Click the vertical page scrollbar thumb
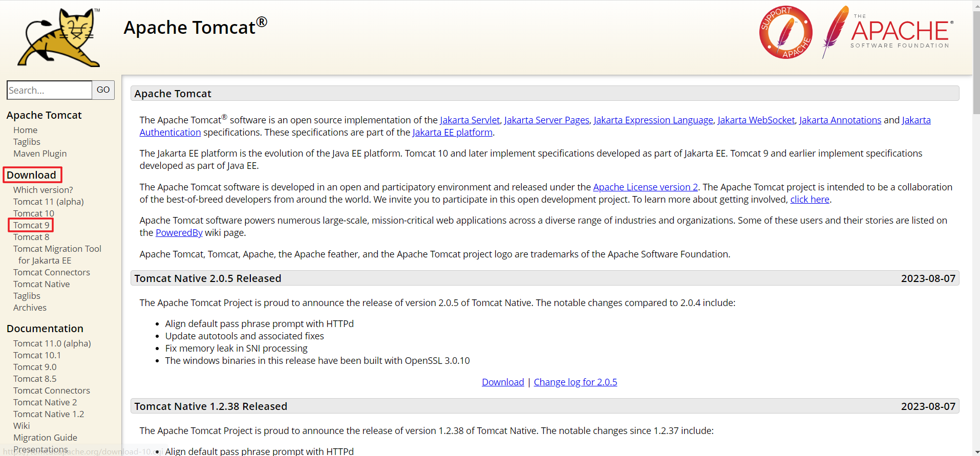 coord(976,61)
